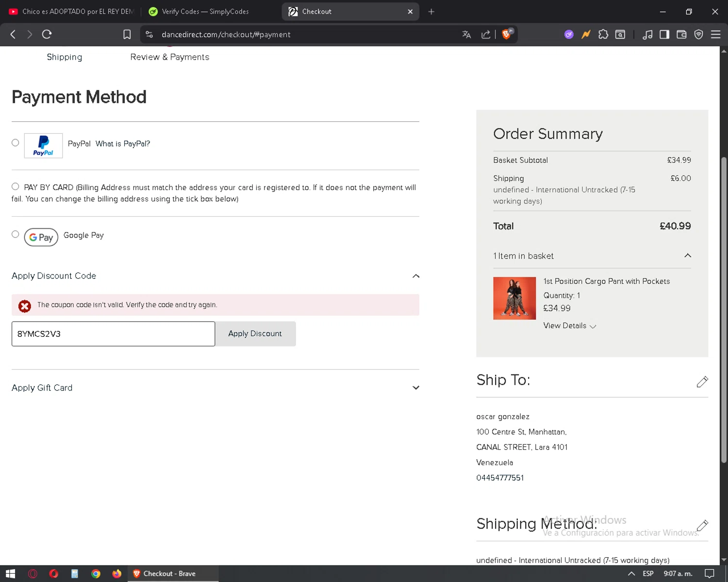Open site settings icon in address bar
The image size is (728, 582).
[149, 34]
